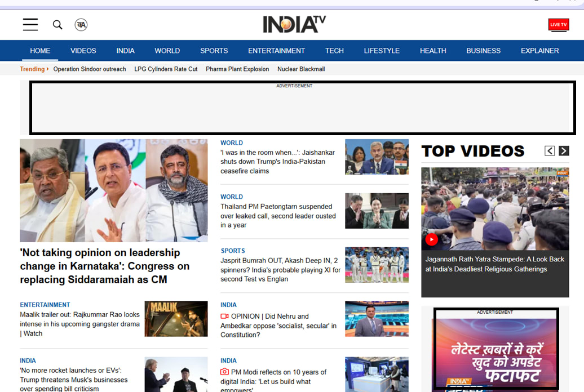Screen dimensions: 584x392
Task: Read Jasprit Bumrah OUT playing XI article
Action: (x=280, y=270)
